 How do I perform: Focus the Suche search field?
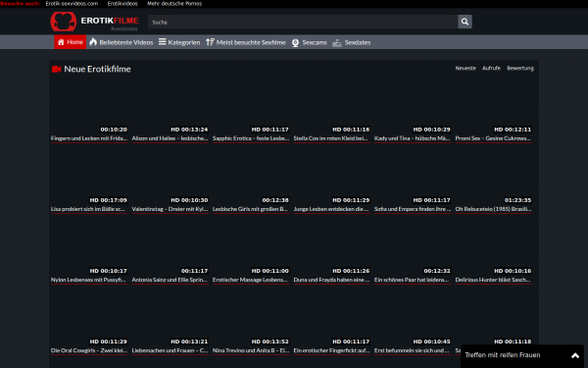point(303,22)
